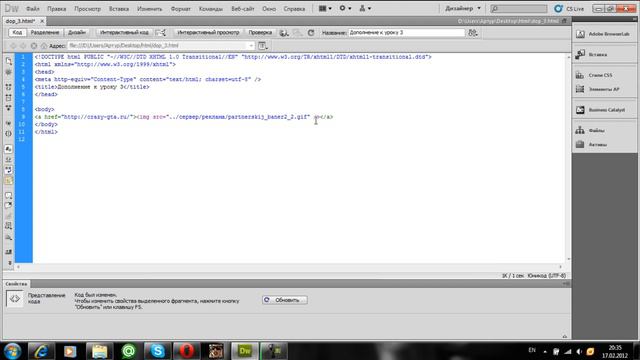
Task: Toggle Интерактивный код (Live Code)
Action: 124,32
